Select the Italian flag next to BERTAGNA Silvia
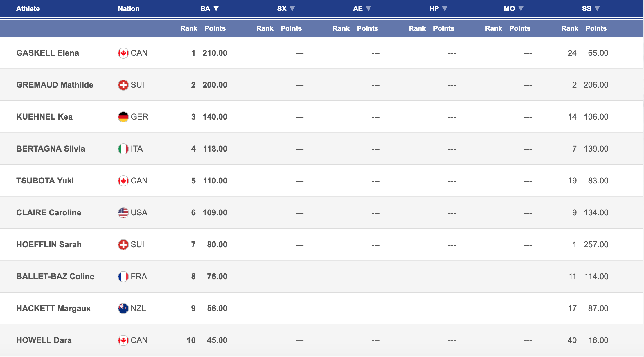 (x=123, y=149)
